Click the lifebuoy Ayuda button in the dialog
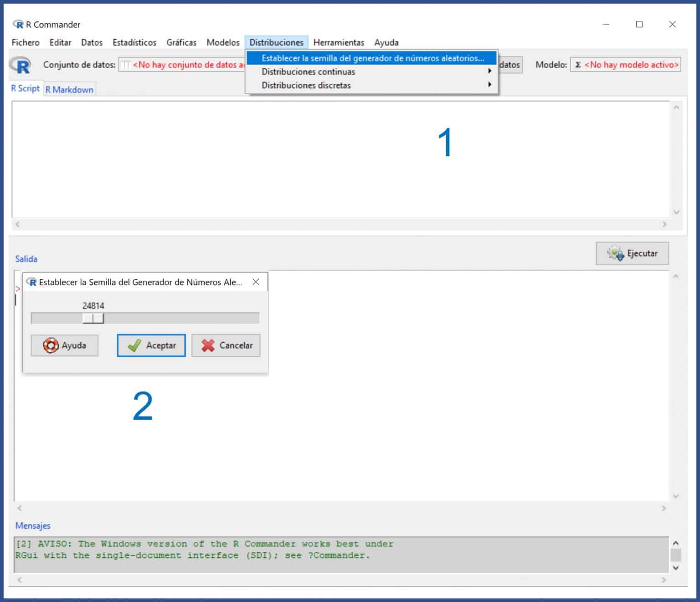 tap(64, 345)
